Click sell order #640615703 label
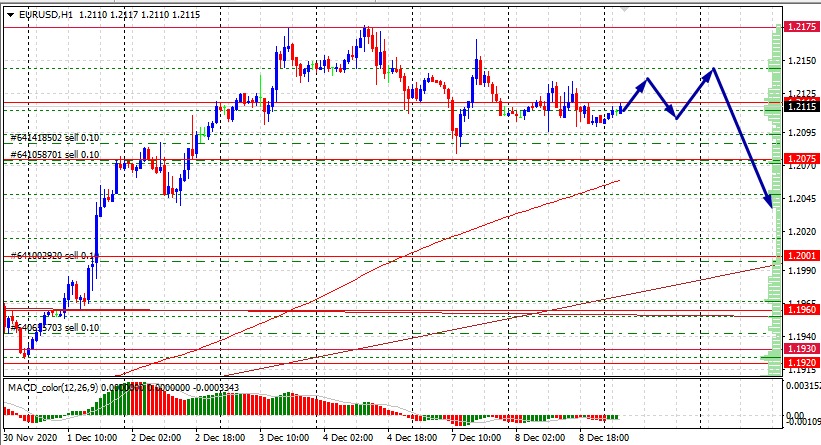 pyautogui.click(x=54, y=327)
